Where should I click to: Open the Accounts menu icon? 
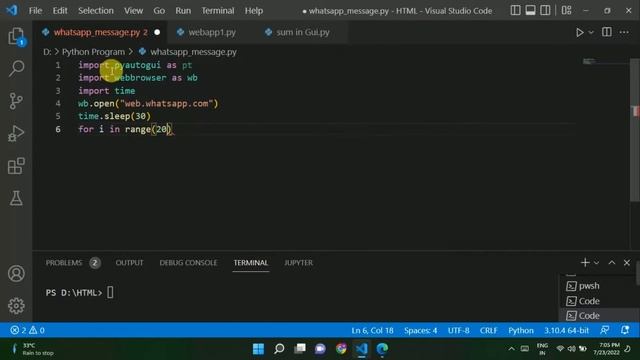[16, 273]
